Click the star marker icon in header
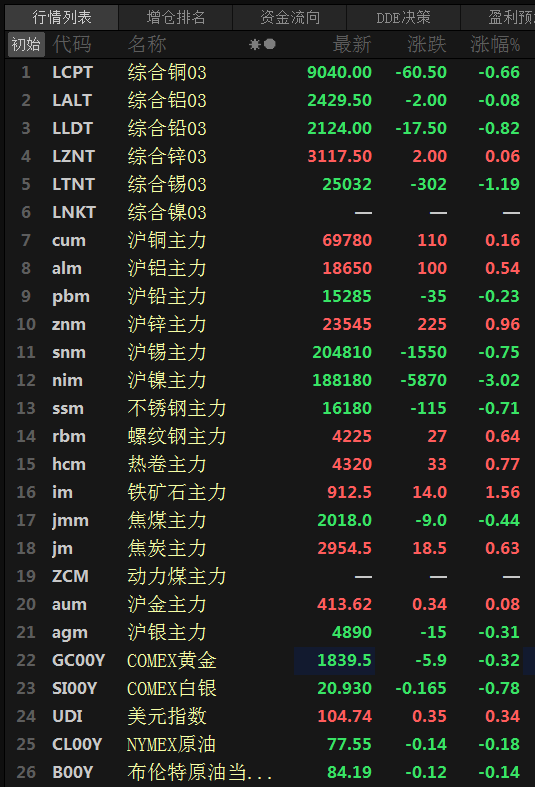This screenshot has width=535, height=787. point(255,45)
